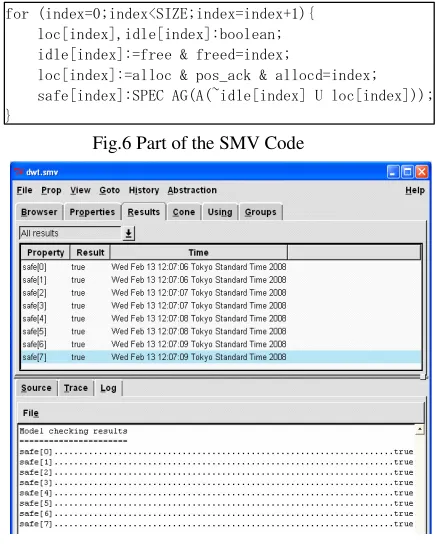The image size is (436, 546).
Task: Open the View menu
Action: point(80,190)
